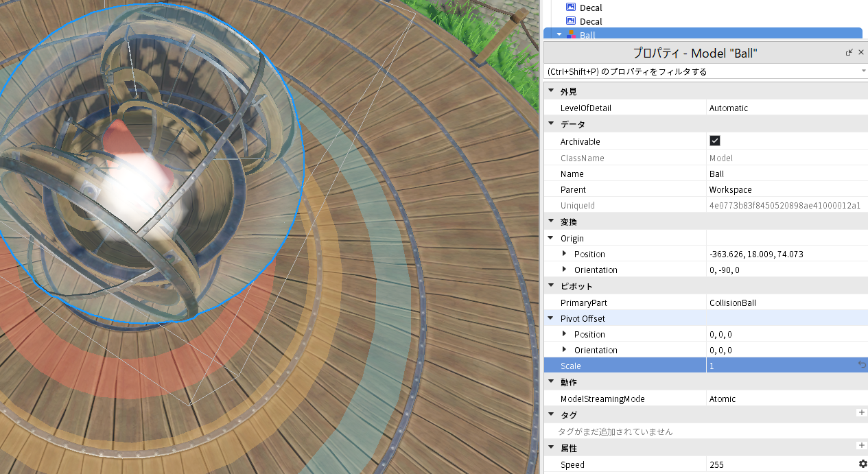Select the PrimaryPart property label
The width and height of the screenshot is (868, 474).
tap(583, 303)
